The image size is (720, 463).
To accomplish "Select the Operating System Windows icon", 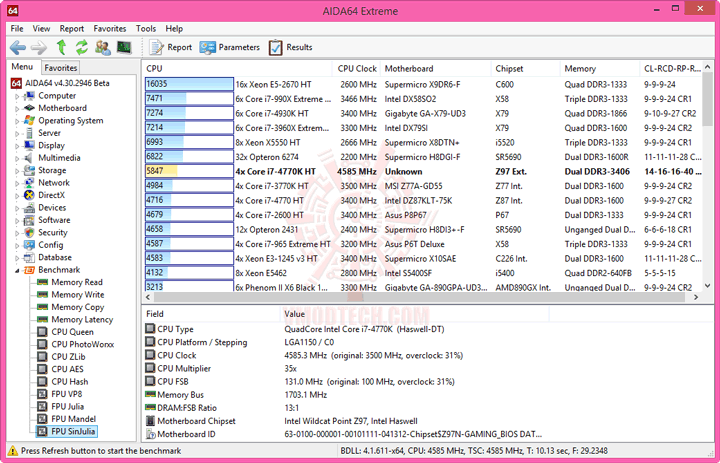I will pos(29,120).
